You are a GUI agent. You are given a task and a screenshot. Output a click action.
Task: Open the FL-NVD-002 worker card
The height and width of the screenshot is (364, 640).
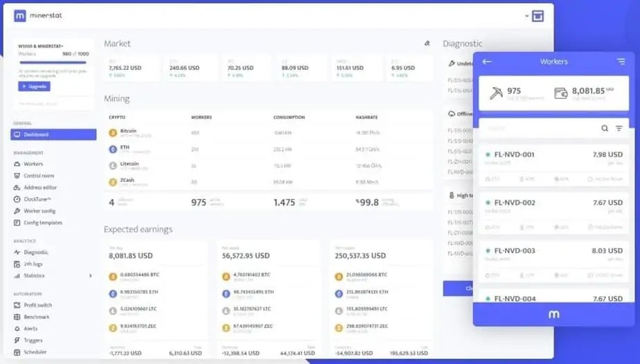(x=554, y=214)
